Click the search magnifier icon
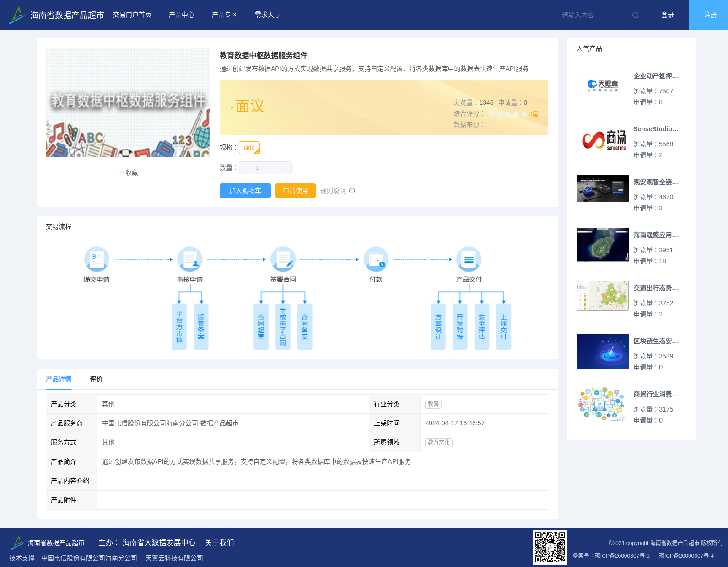 [x=636, y=15]
